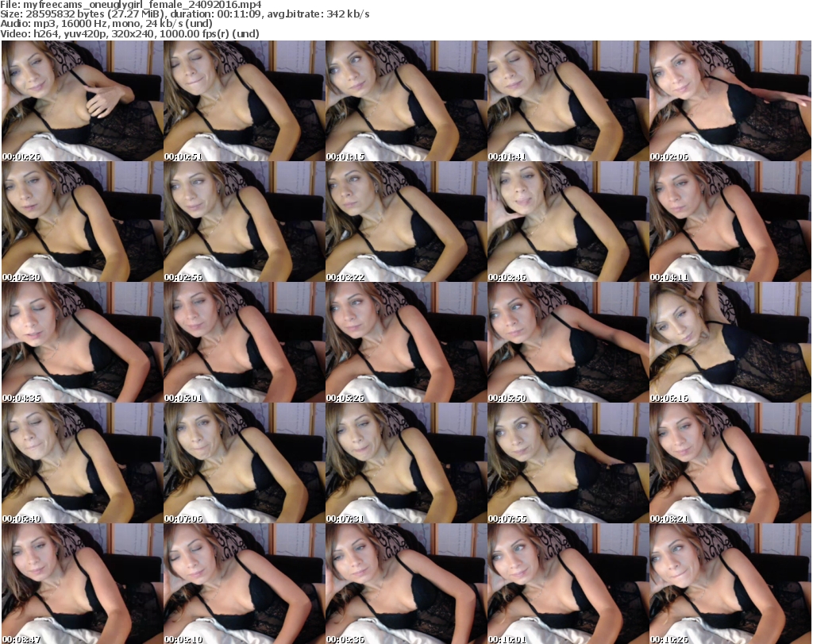This screenshot has width=813, height=644.
Task: Select the 00:07:31 video frame
Action: [406, 464]
